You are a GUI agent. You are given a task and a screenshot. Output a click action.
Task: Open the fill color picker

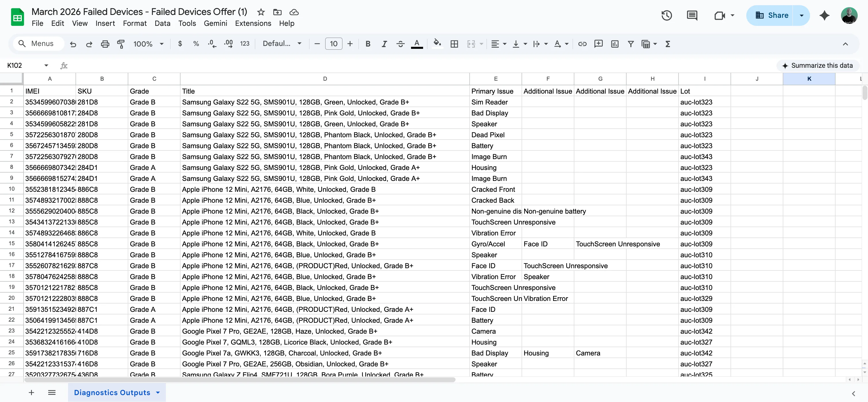(437, 44)
